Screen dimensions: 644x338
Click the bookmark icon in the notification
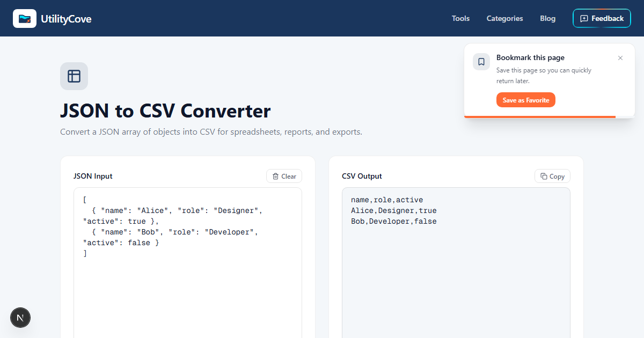[481, 62]
